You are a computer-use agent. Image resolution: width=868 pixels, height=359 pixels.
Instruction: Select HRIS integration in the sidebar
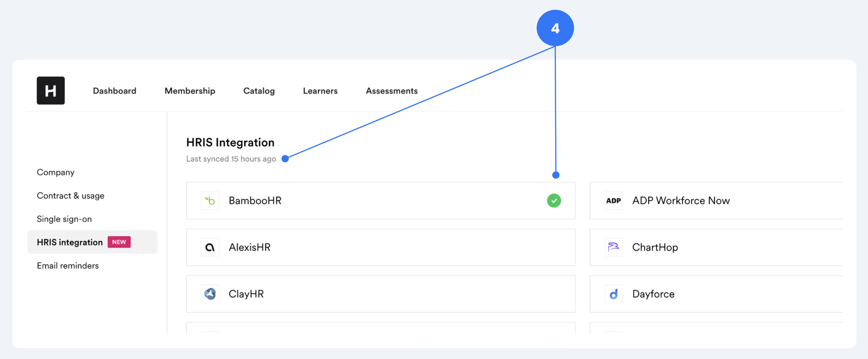pos(92,242)
